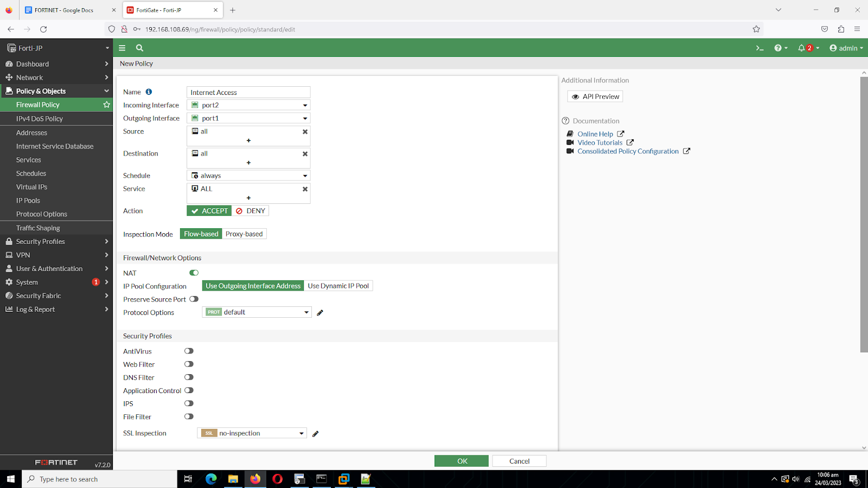Open Microsoft Edge from taskbar

click(x=211, y=479)
